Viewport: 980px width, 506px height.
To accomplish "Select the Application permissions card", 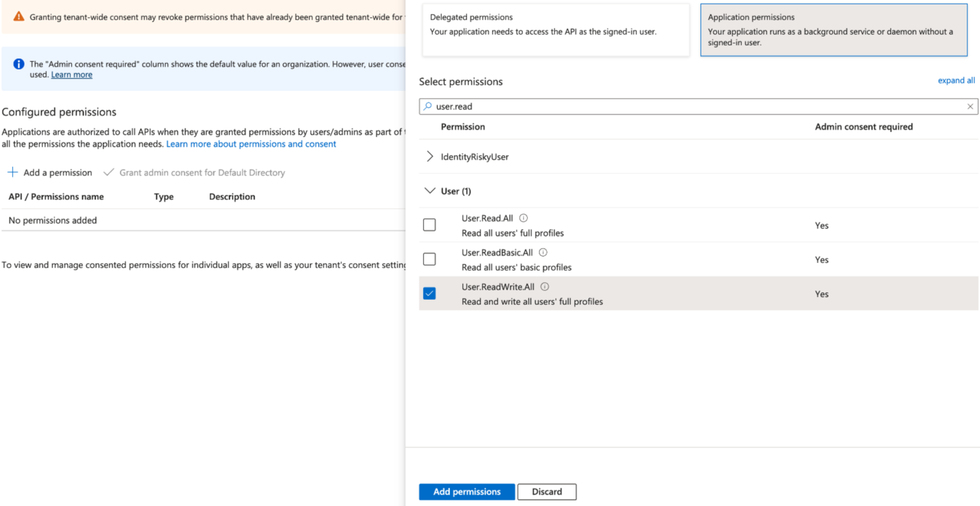I will (833, 30).
